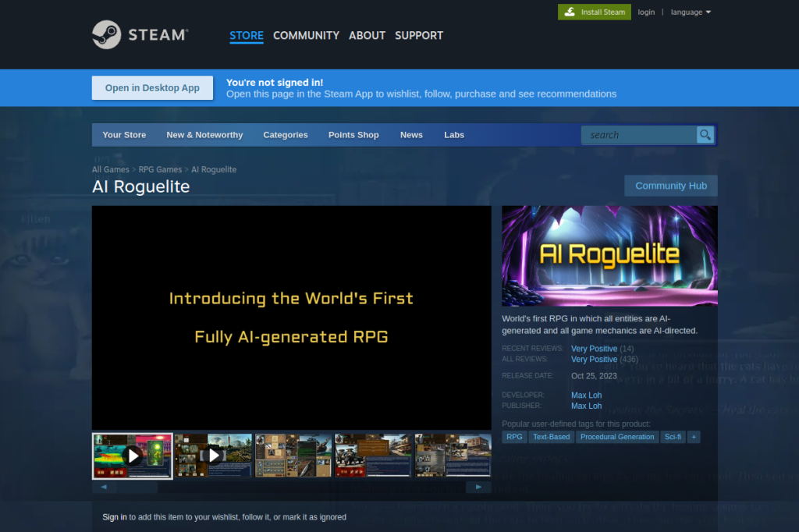
Task: Select the Sci-fi tag
Action: [673, 437]
